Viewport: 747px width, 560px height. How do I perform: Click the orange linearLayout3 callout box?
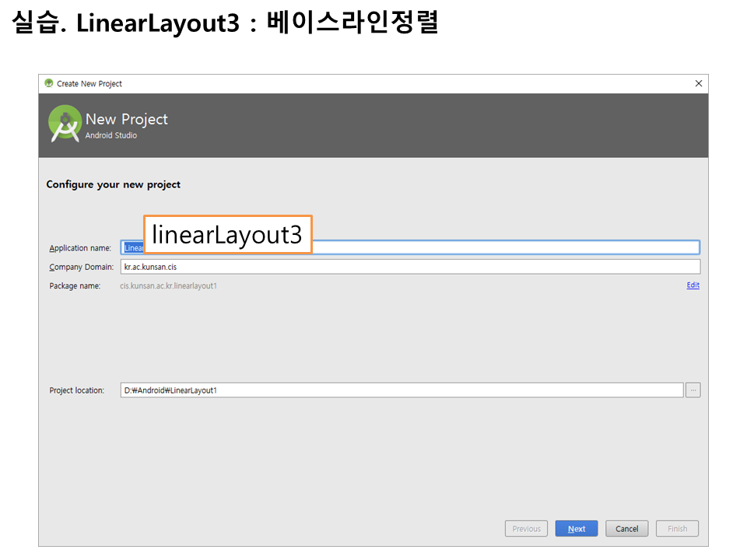click(x=228, y=235)
